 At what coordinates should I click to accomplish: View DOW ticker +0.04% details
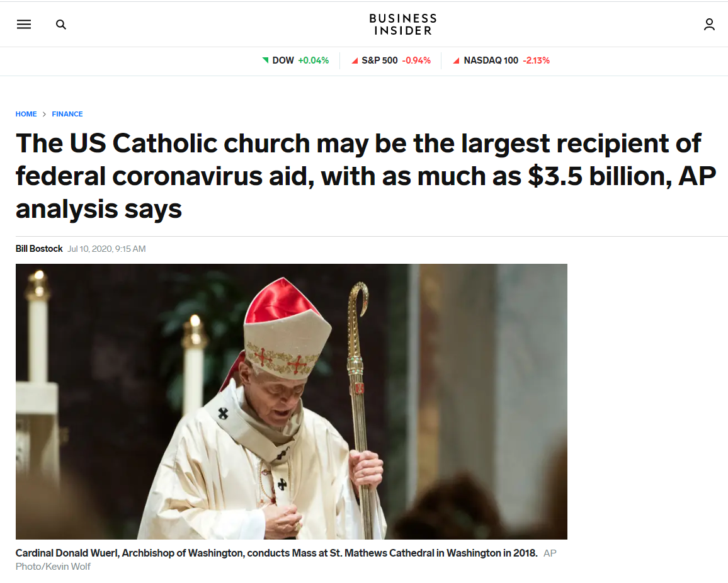296,60
